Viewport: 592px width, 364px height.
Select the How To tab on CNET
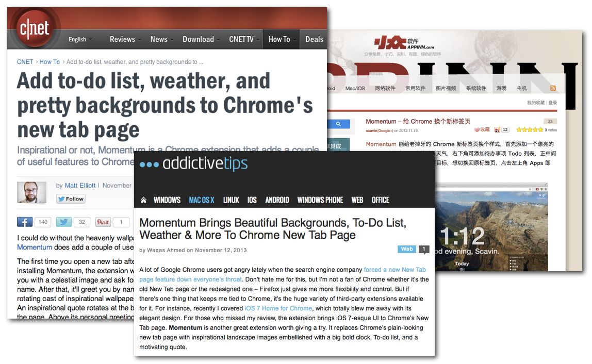click(281, 39)
